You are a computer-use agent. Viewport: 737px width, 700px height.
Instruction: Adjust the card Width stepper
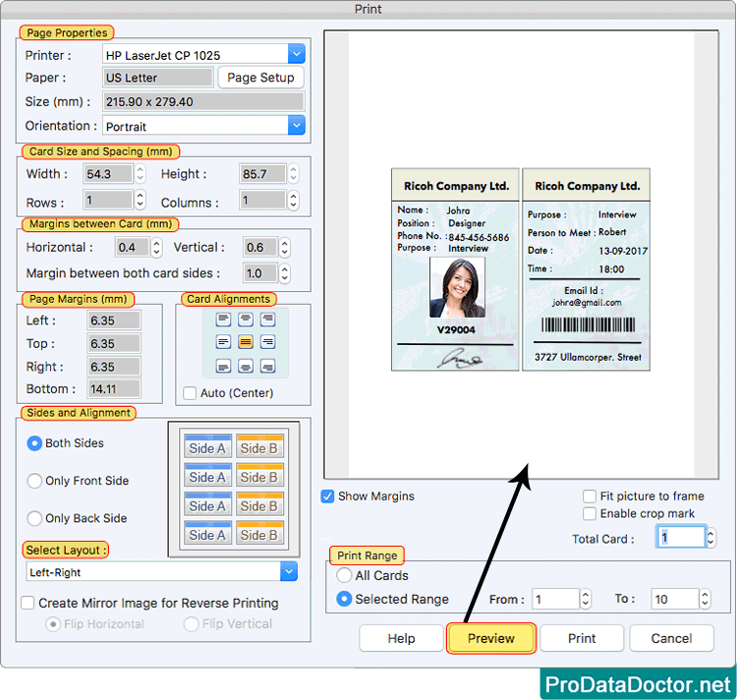[x=141, y=173]
